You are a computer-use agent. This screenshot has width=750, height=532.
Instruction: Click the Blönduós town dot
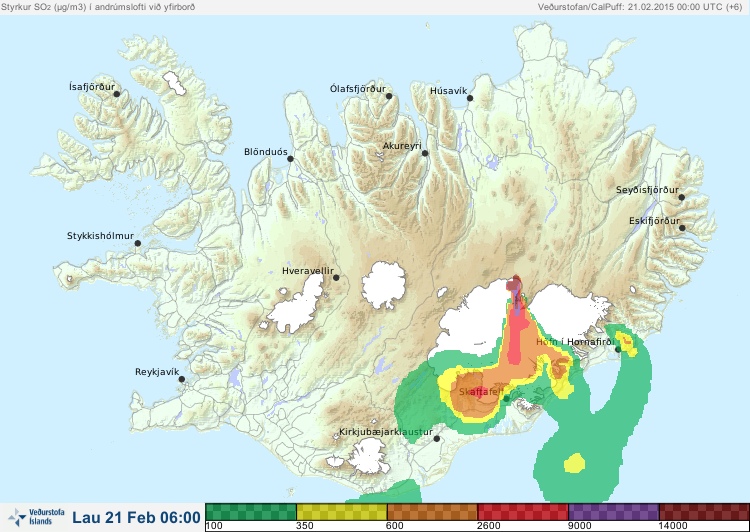[x=290, y=159]
